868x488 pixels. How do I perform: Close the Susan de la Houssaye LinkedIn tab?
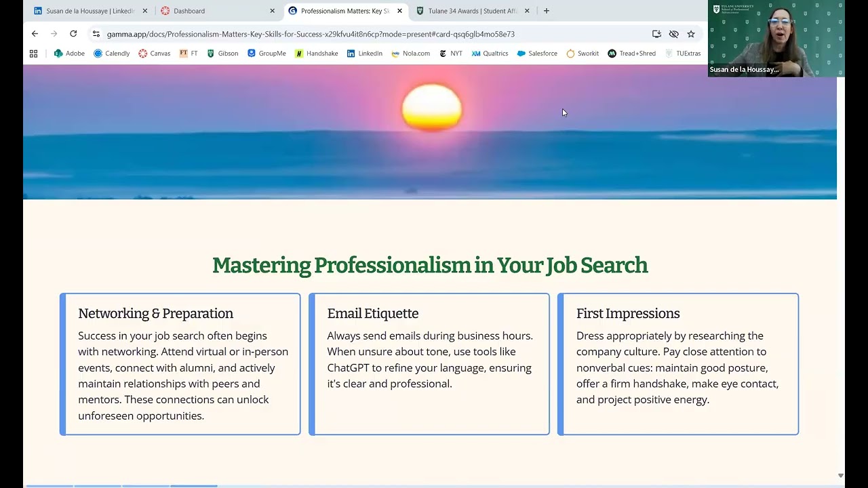pos(144,11)
